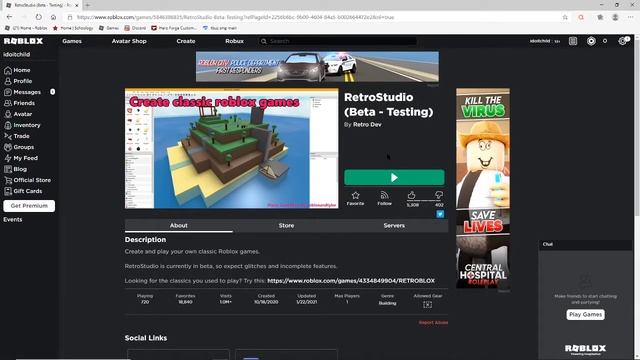The image size is (640, 360).
Task: Open the Games bookmark in the bookmarks bar
Action: (x=109, y=28)
